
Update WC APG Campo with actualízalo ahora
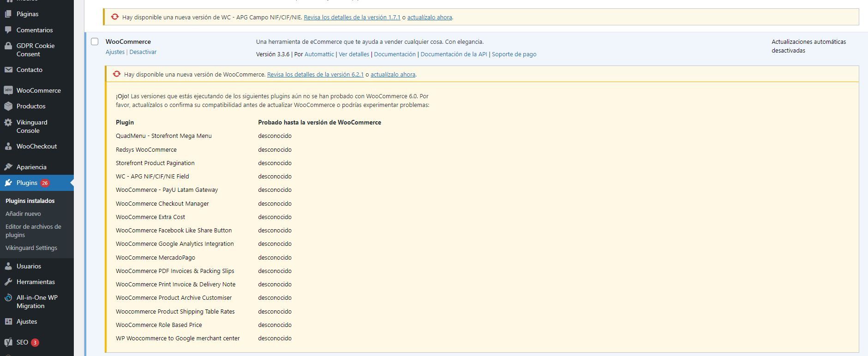coord(430,17)
